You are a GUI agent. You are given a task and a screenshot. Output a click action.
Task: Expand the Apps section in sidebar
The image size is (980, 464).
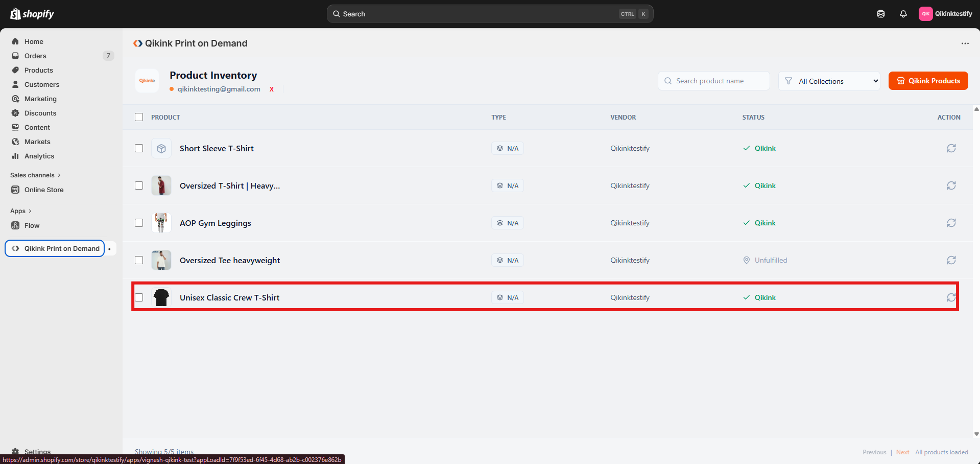point(21,211)
